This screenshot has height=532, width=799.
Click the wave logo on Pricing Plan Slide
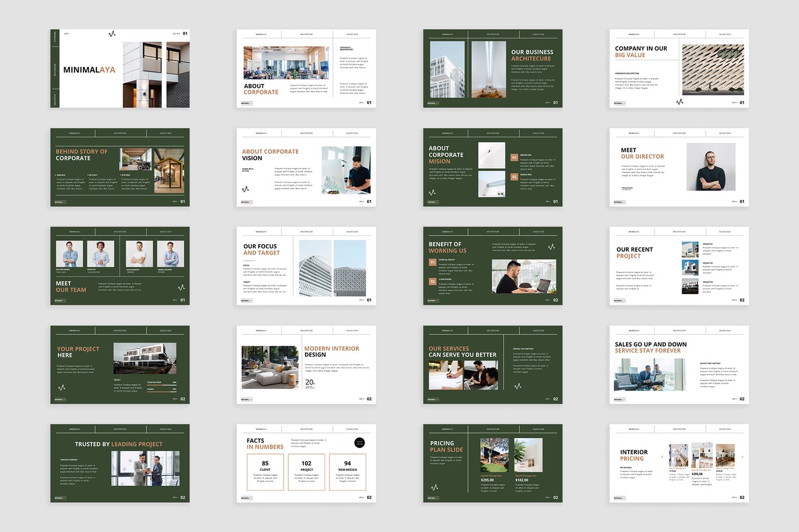[434, 487]
